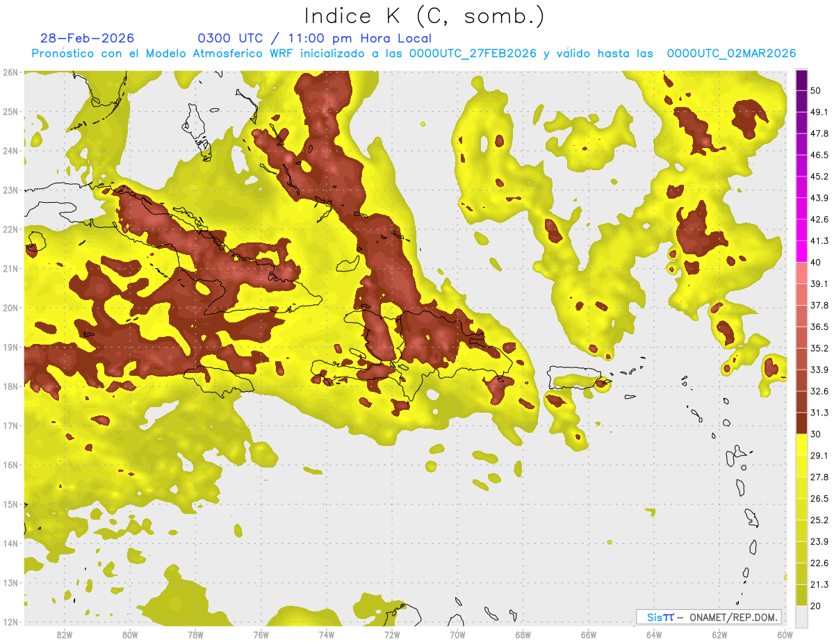Click the "60W" longitude label
Image resolution: width=834 pixels, height=644 pixels.
tap(785, 634)
